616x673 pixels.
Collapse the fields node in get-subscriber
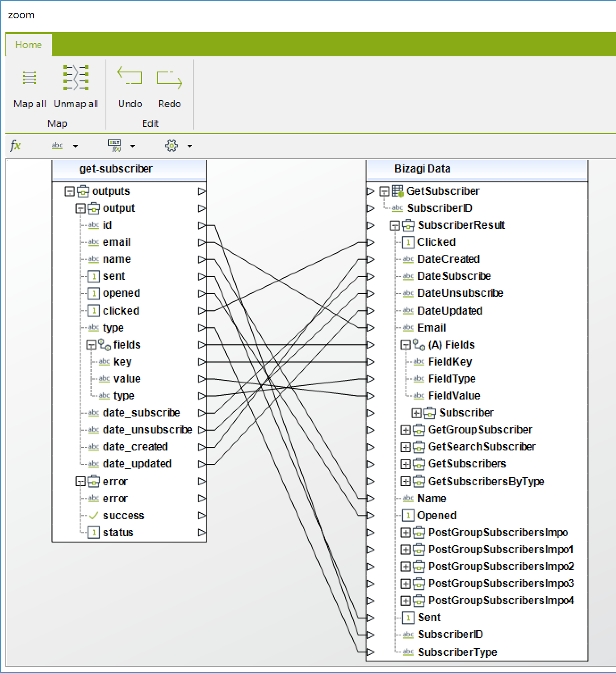(x=91, y=345)
